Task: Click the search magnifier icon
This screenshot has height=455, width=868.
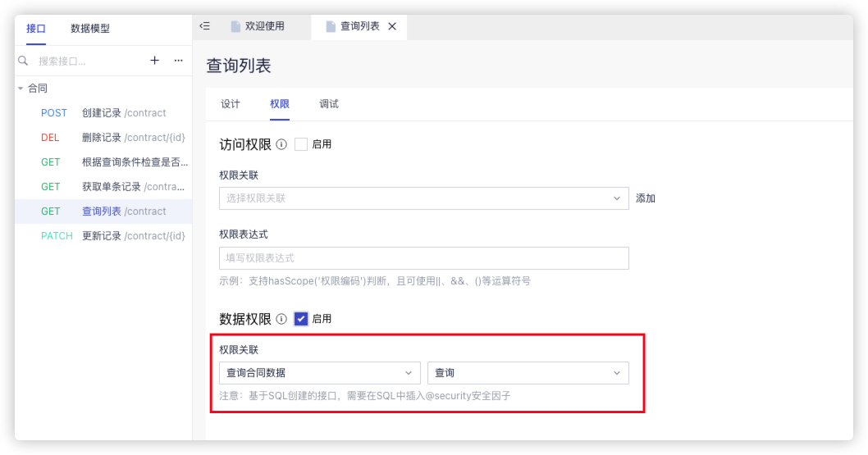Action: 23,61
